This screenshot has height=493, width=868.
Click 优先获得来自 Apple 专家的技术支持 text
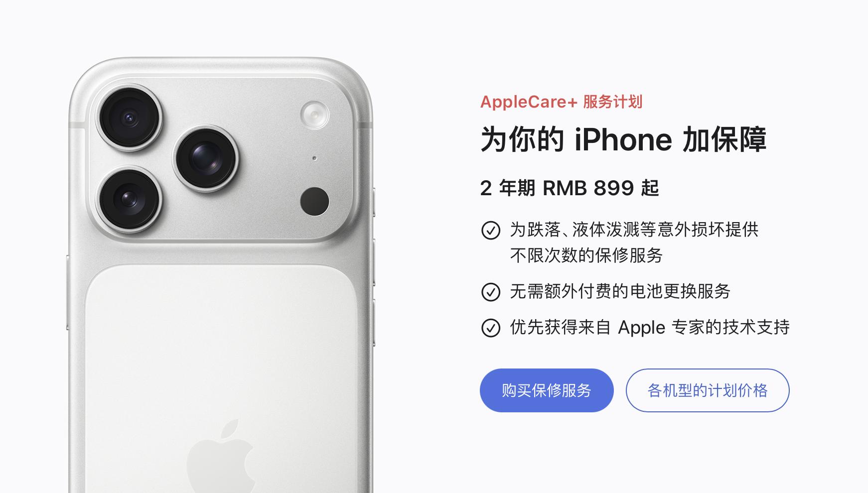coord(650,328)
